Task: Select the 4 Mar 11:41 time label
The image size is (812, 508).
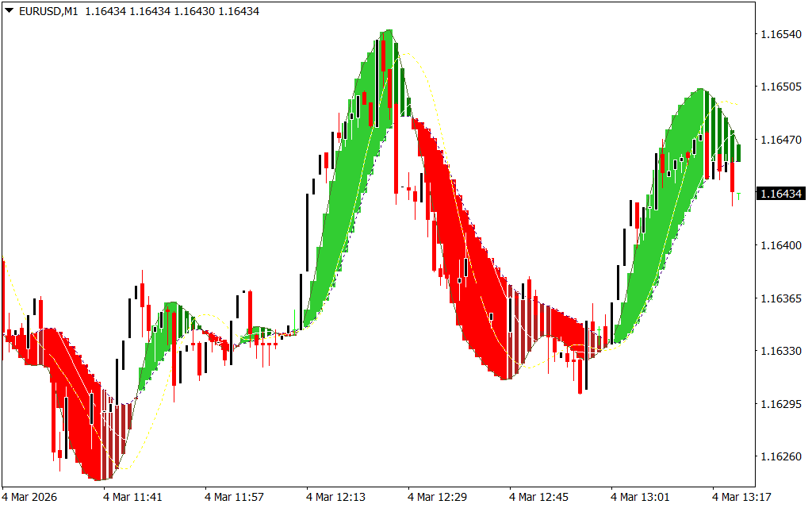Action: [132, 497]
